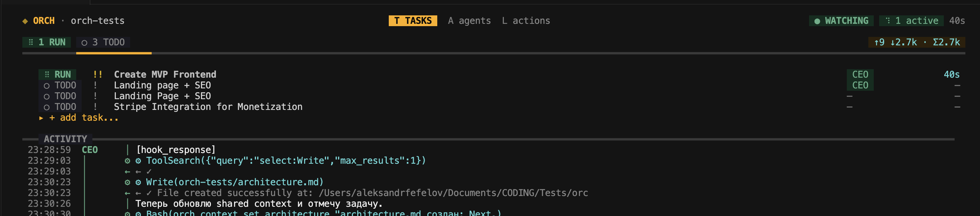Expand the Create MVP Frontend task row
This screenshot has width=980, height=216.
click(x=165, y=75)
